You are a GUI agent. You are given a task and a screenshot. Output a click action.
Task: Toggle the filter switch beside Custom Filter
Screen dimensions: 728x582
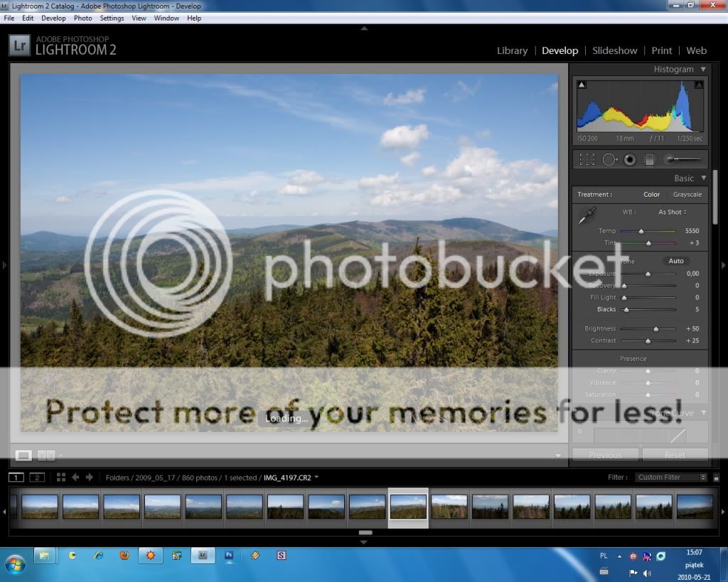coord(717,477)
